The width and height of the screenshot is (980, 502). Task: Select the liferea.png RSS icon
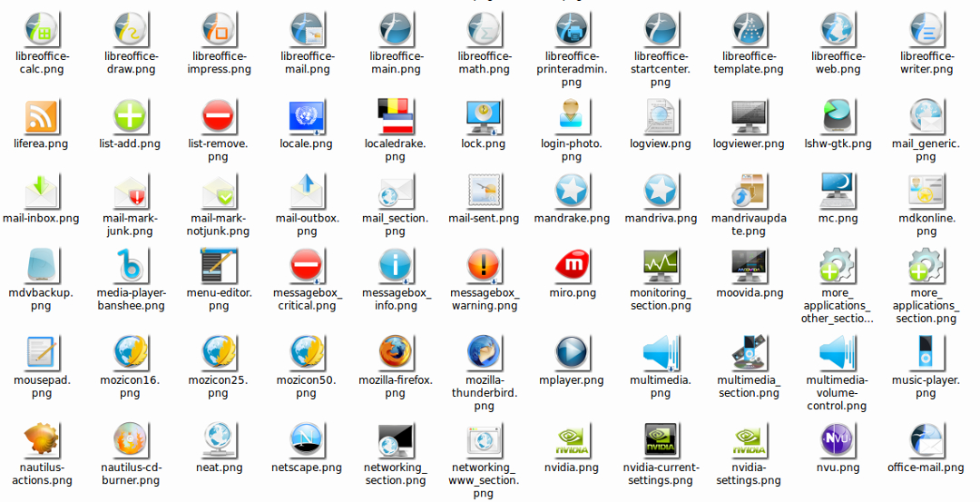[41, 117]
